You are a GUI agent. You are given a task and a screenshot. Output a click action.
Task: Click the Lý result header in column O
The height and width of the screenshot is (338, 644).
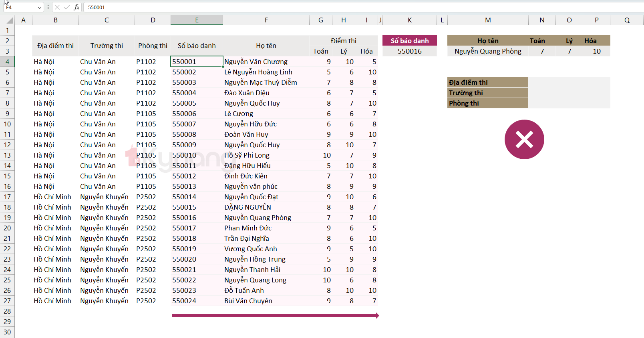click(x=569, y=41)
